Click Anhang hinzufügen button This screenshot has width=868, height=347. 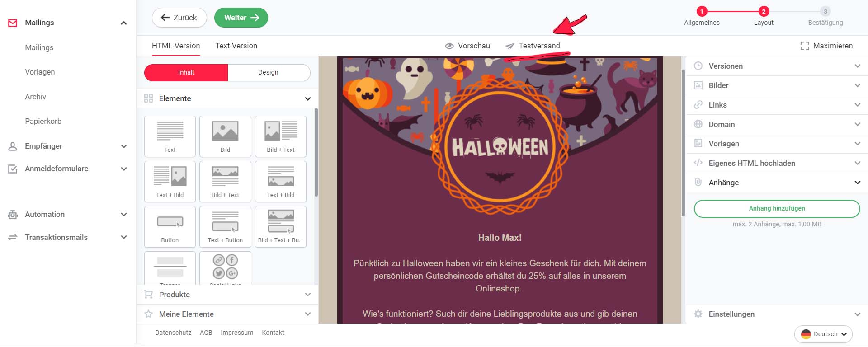tap(777, 208)
